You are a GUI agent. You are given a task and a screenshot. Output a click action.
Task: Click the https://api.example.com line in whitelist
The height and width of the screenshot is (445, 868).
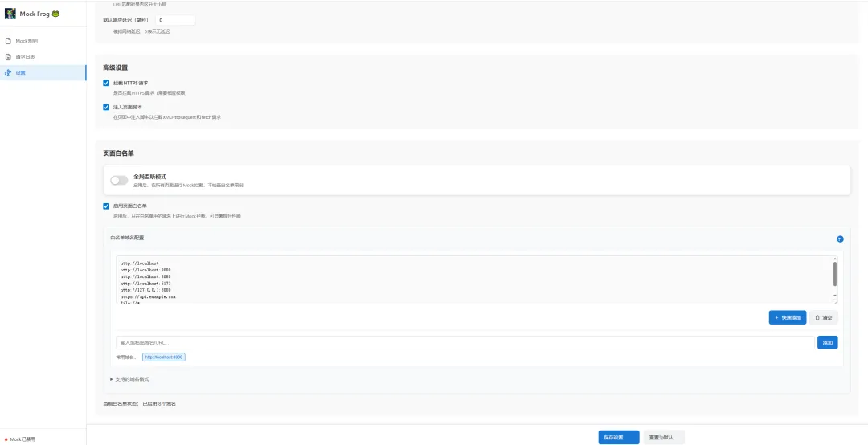[148, 297]
